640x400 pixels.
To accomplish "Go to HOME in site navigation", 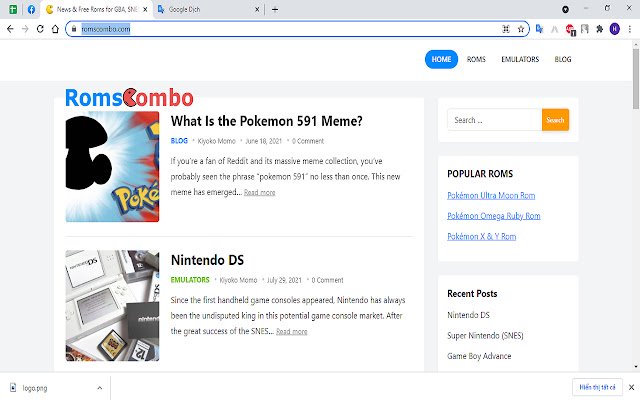I will coord(441,59).
